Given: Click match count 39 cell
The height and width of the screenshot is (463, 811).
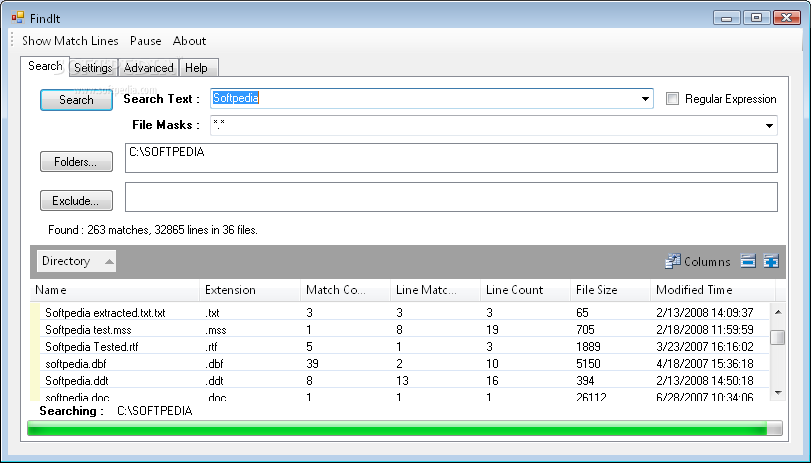Looking at the screenshot, I should pyautogui.click(x=312, y=364).
